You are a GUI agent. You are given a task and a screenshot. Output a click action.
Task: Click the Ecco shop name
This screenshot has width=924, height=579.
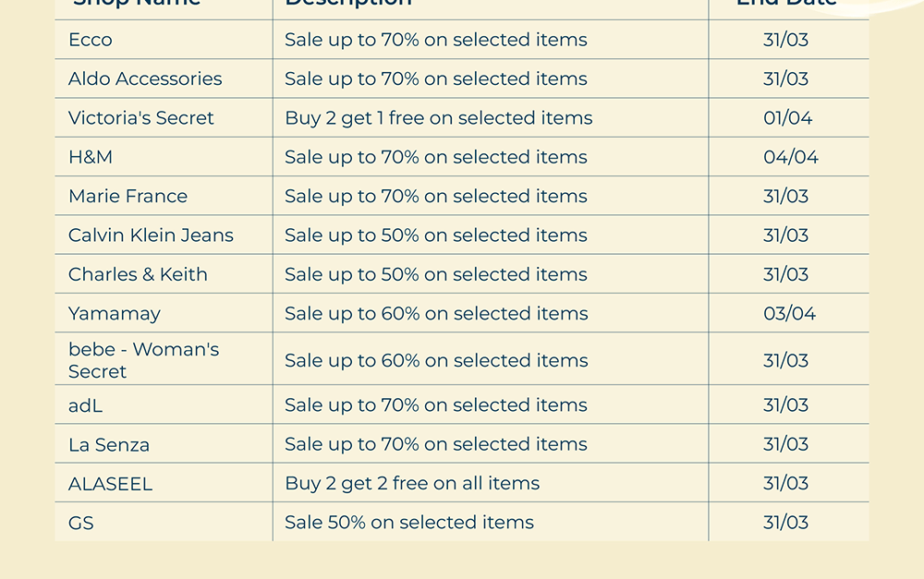pyautogui.click(x=91, y=40)
